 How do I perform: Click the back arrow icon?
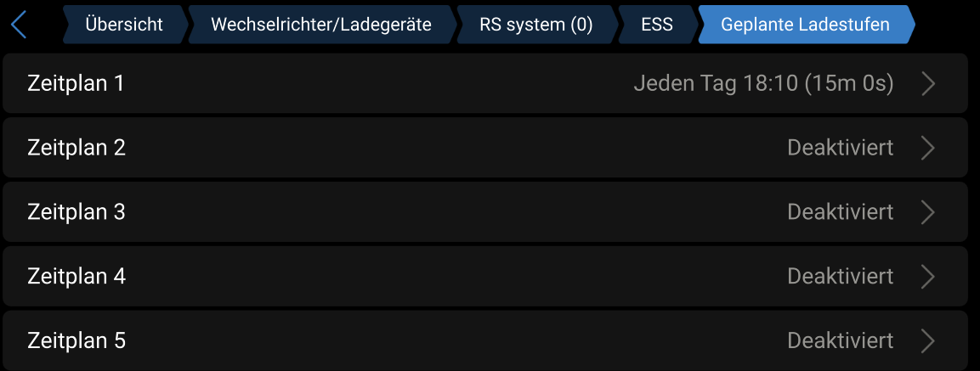[19, 25]
